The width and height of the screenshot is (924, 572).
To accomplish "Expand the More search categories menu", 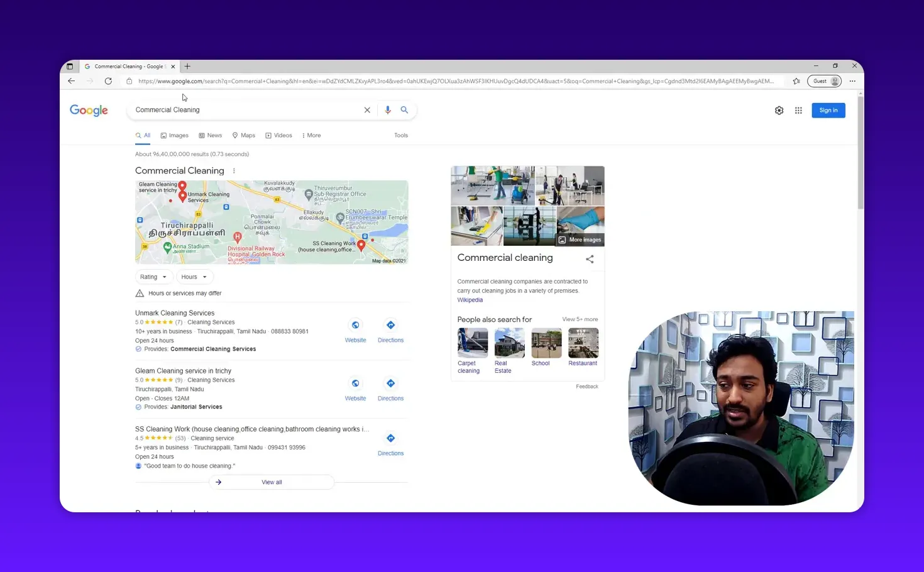I will (x=311, y=135).
